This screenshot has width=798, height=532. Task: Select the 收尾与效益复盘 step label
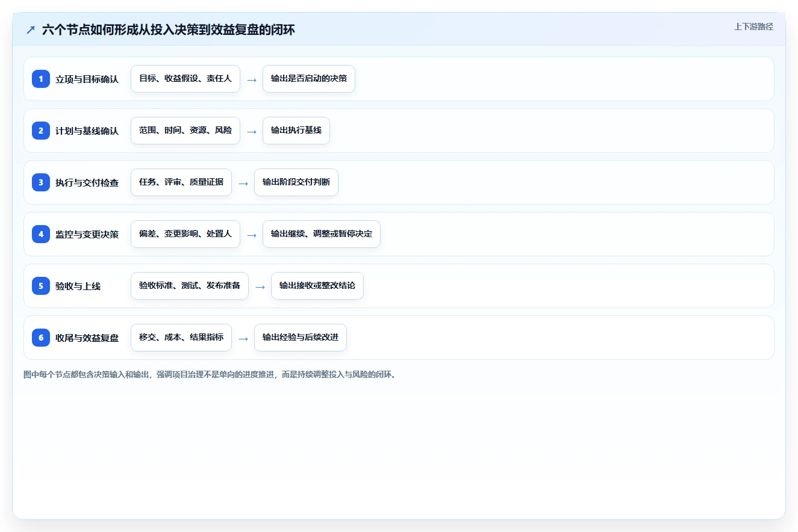click(87, 338)
